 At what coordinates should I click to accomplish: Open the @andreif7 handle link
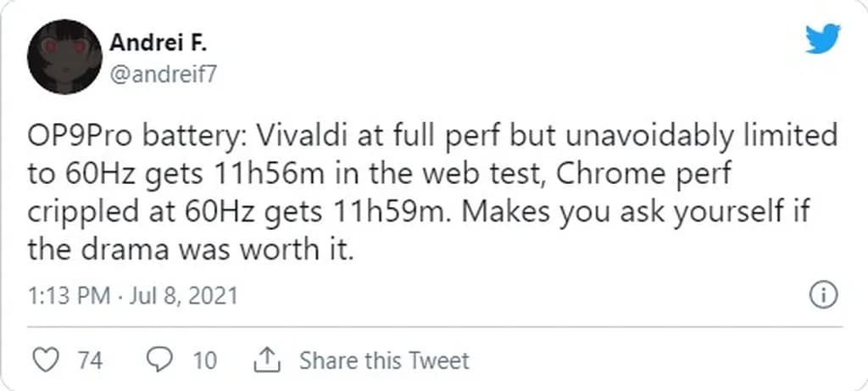(163, 75)
